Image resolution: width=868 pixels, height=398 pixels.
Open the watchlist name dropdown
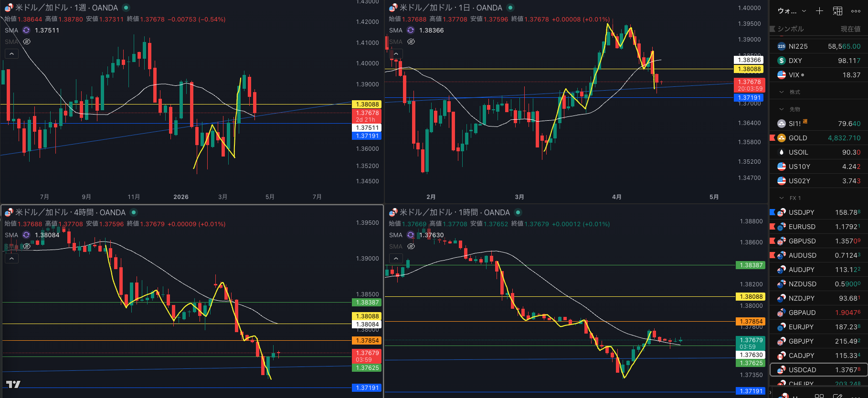pos(792,11)
